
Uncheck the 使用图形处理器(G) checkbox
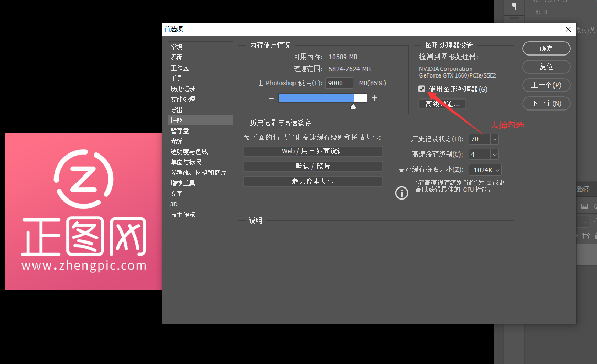(x=421, y=89)
